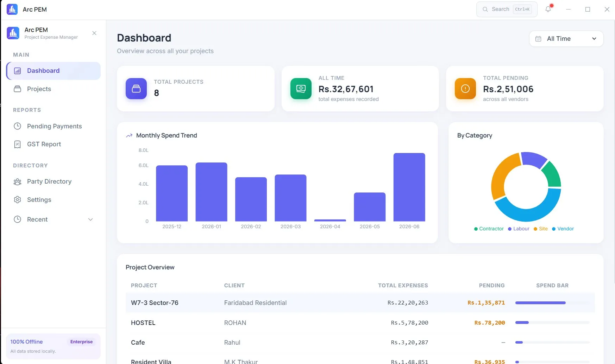
Task: Open the All Time period dropdown
Action: [x=566, y=39]
